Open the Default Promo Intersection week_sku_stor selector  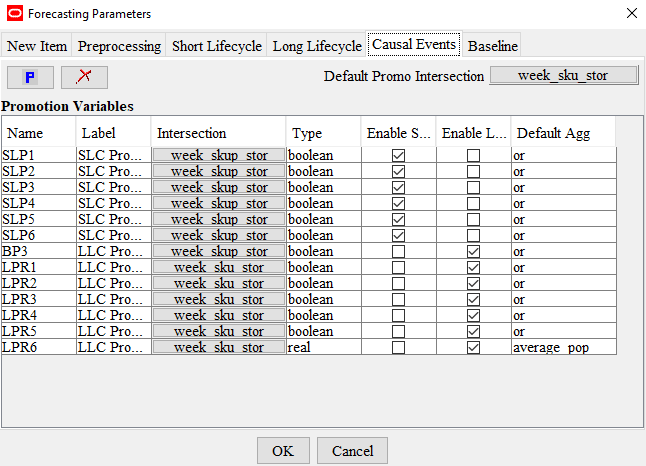(x=564, y=75)
